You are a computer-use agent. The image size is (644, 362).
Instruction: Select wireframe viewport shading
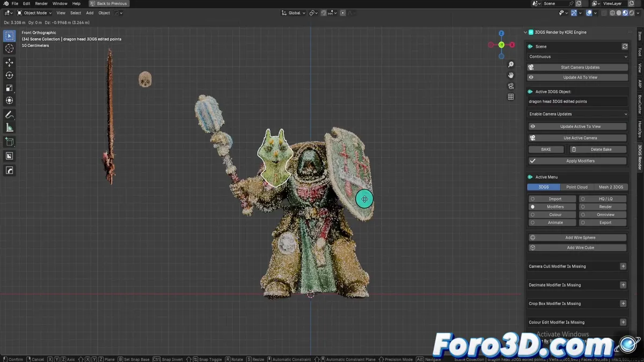613,13
